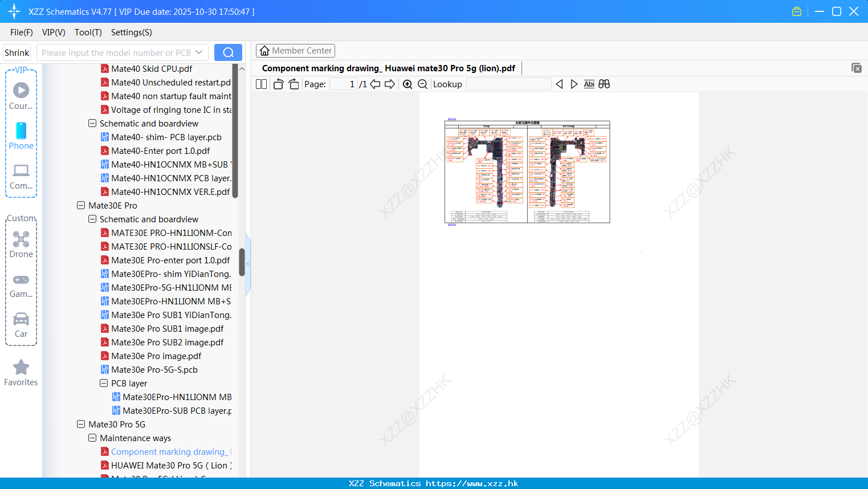Screen dimensions: 868x489
Task: Open Mate40 Unscheduled restart pdf
Action: coord(166,82)
